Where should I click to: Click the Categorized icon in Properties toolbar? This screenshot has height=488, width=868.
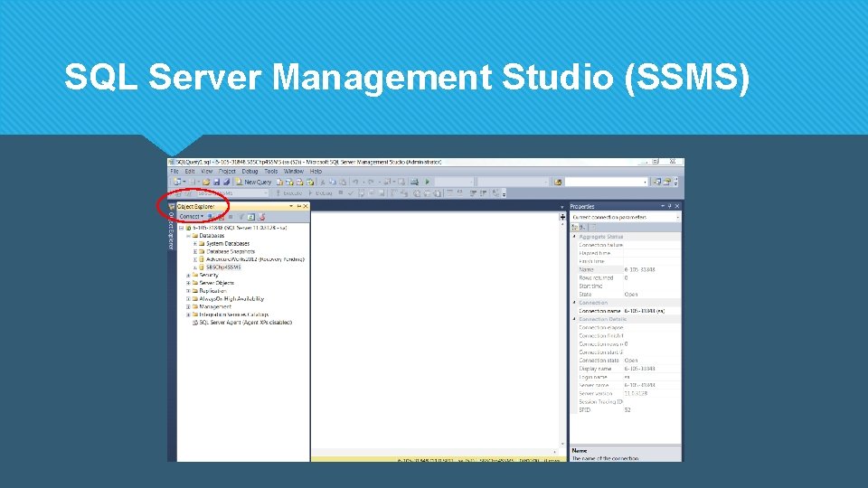[x=575, y=228]
